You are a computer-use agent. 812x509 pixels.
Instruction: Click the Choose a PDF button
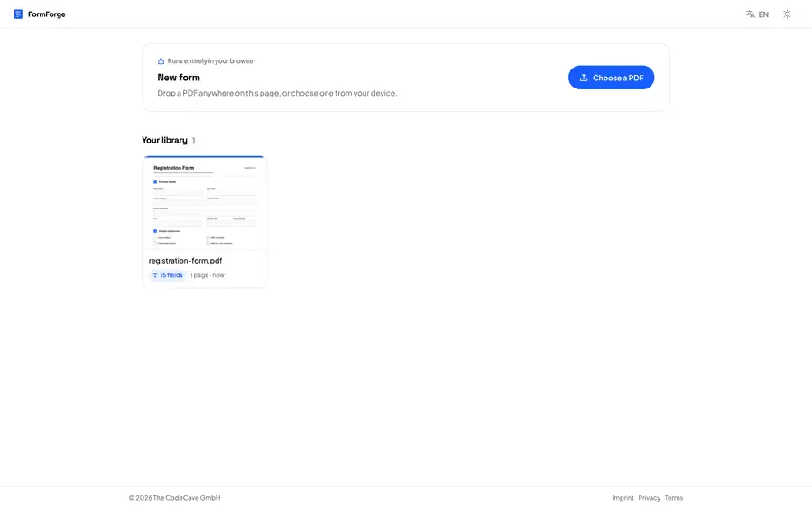tap(611, 78)
